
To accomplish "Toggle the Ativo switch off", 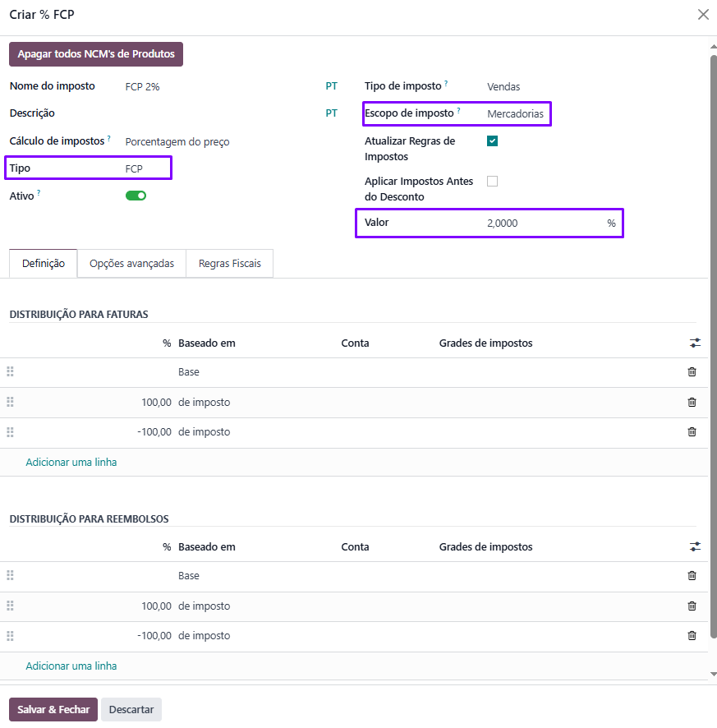I will (x=136, y=196).
